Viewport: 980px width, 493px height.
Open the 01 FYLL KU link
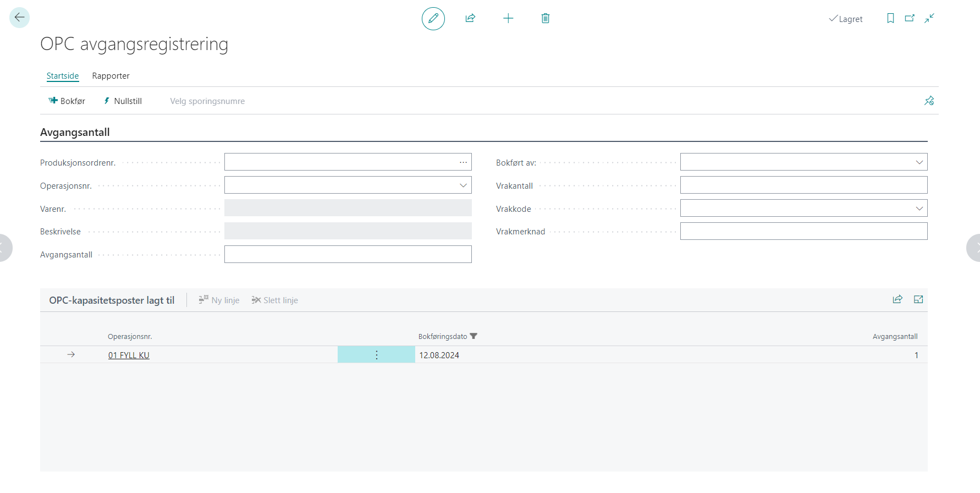point(129,355)
